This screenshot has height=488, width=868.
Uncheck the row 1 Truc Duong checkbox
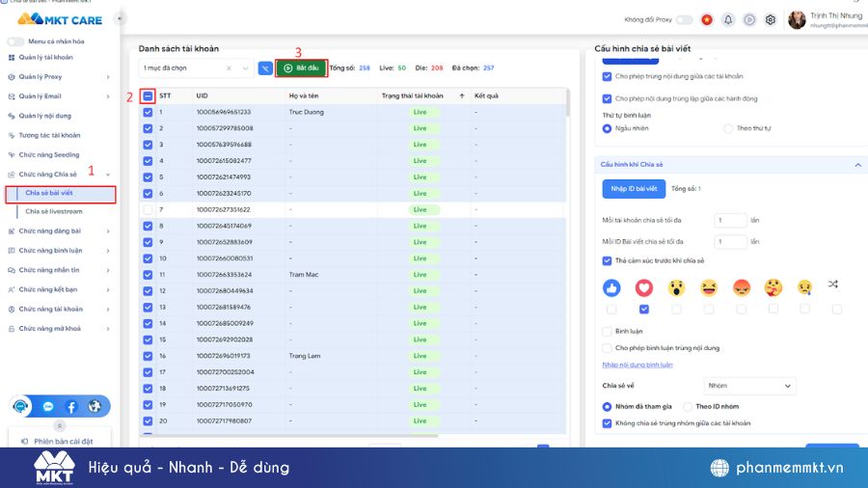coord(148,112)
